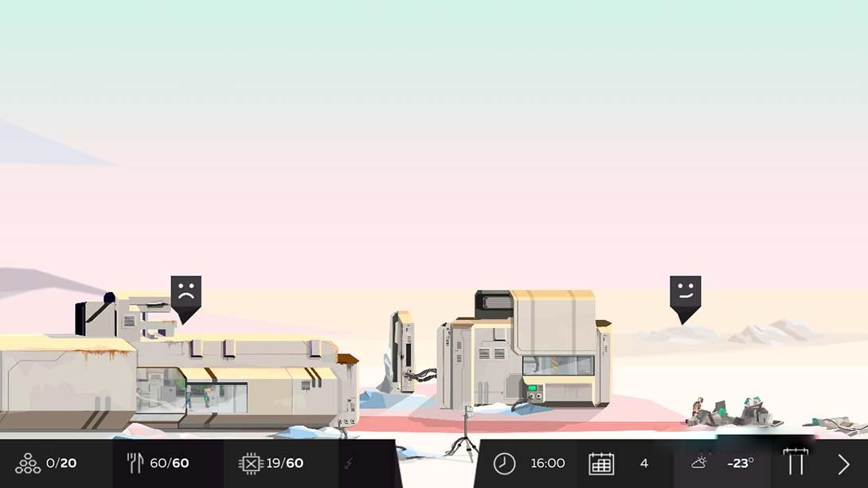
Task: Click the 19/60 electronics counter
Action: tap(284, 463)
